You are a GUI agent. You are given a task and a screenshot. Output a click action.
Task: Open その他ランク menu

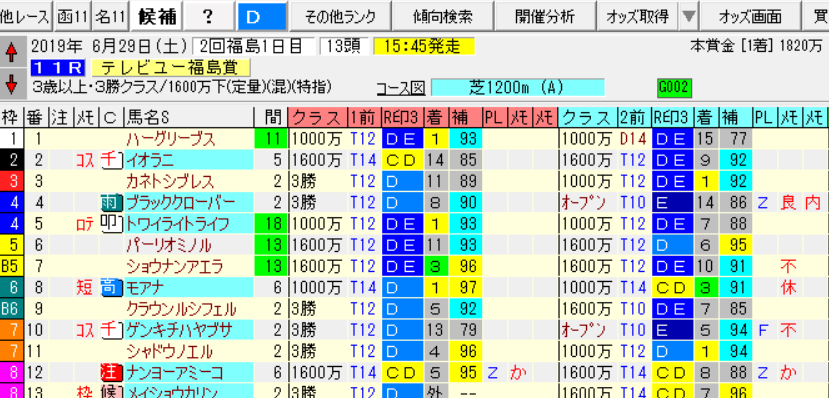(339, 16)
